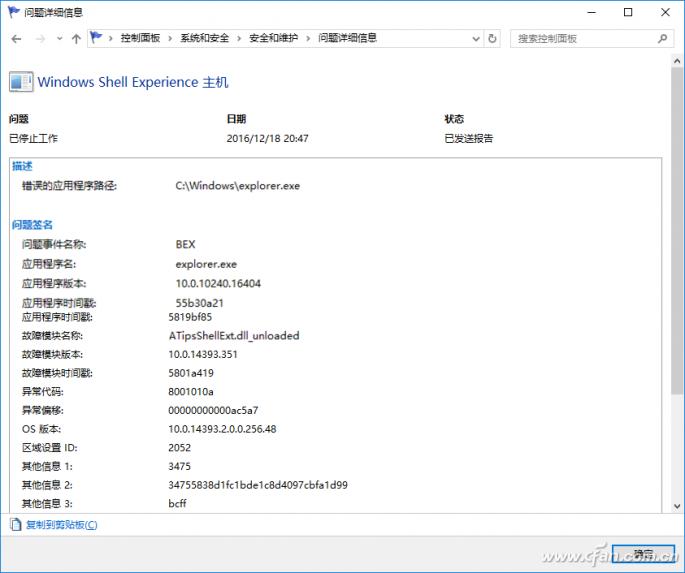The width and height of the screenshot is (685, 573).
Task: Navigate to 安全和维护 breadcrumb
Action: pos(273,39)
